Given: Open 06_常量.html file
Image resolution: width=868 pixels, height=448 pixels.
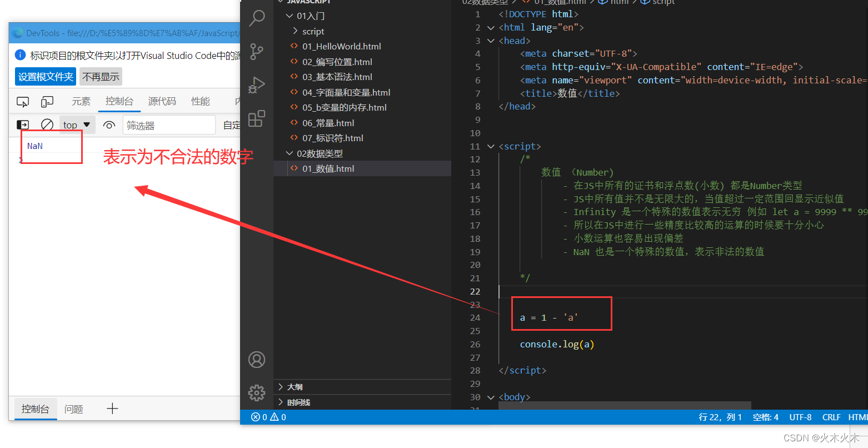Looking at the screenshot, I should pyautogui.click(x=362, y=123).
